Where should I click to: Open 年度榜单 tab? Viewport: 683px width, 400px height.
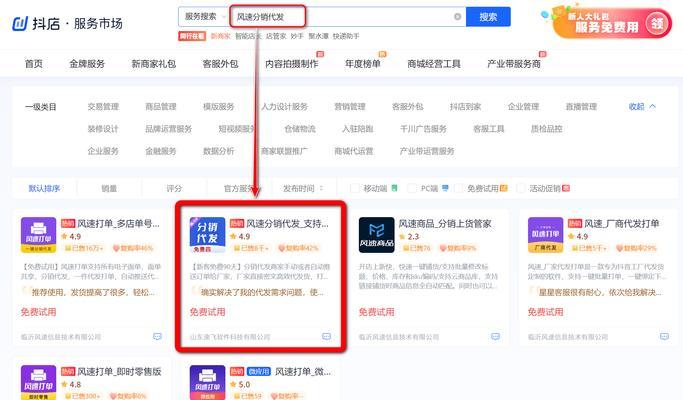363,64
